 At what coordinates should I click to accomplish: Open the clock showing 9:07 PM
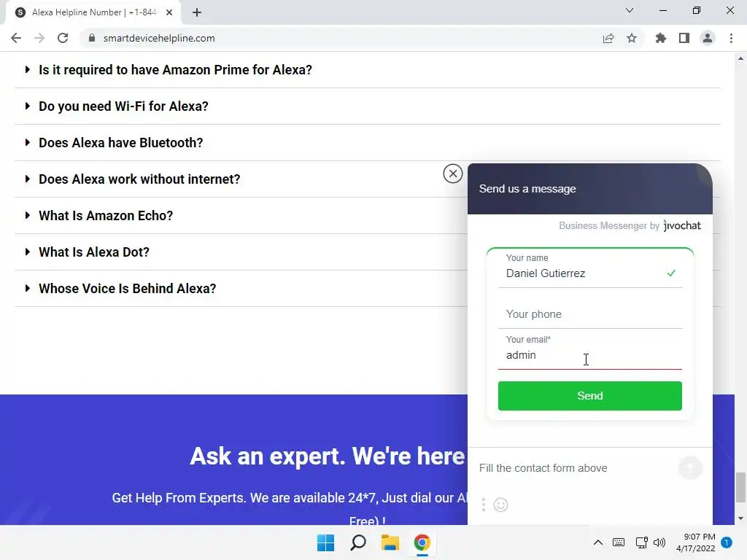pyautogui.click(x=695, y=542)
